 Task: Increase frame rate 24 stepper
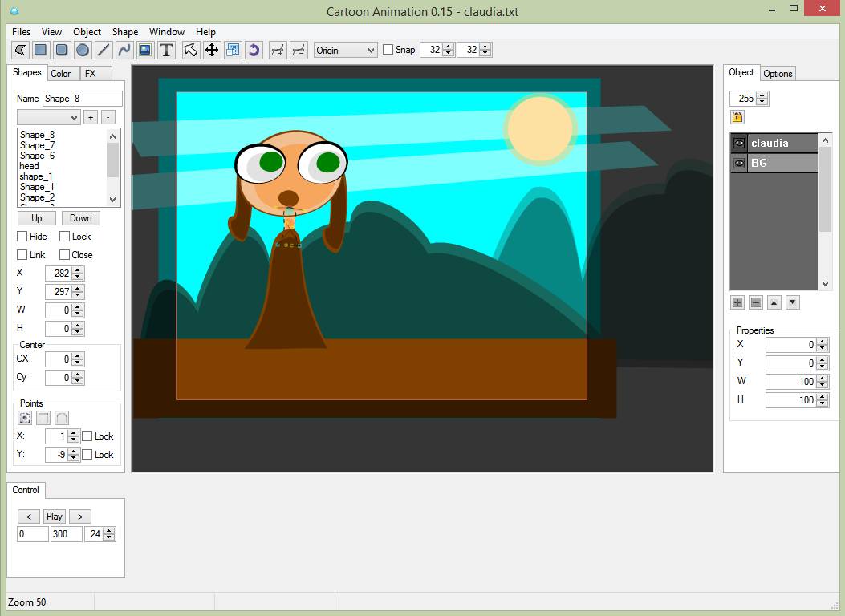[109, 531]
